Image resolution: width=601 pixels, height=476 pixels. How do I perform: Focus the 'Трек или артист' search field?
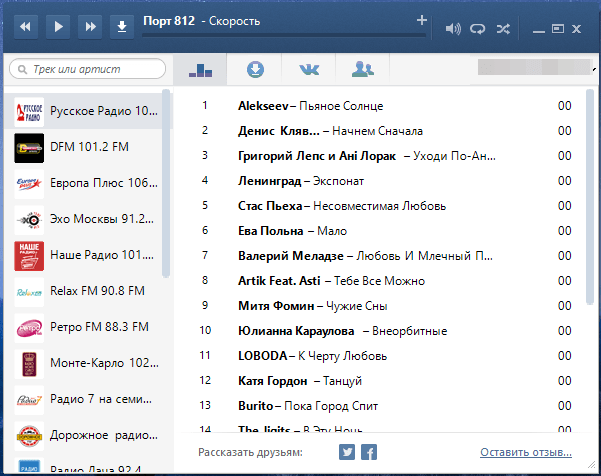click(88, 69)
